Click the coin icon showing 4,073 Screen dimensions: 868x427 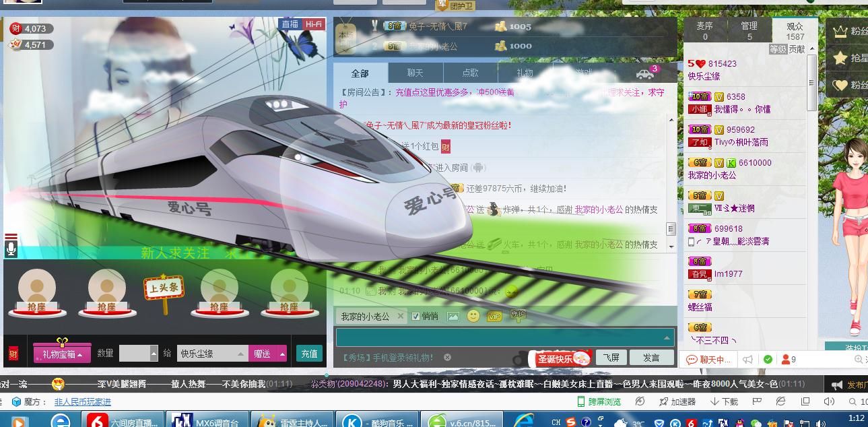[x=15, y=28]
